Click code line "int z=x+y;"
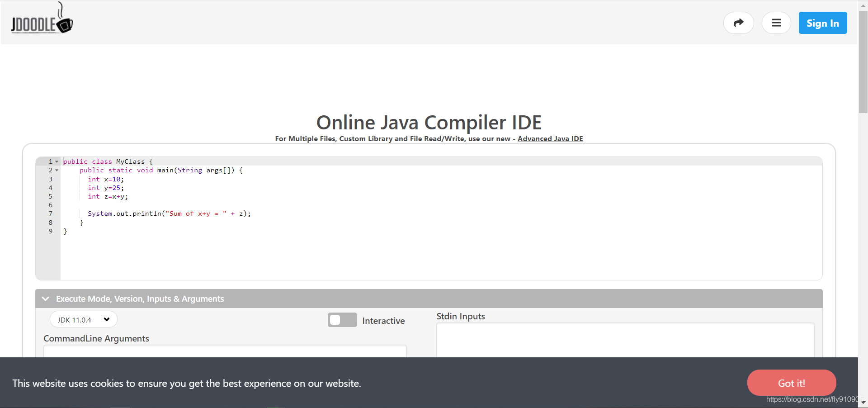This screenshot has width=868, height=408. point(108,196)
